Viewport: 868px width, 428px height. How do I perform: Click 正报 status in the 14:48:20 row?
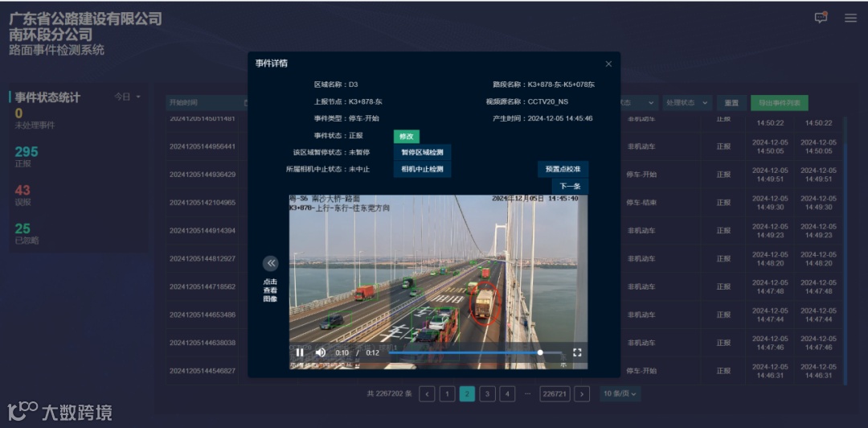point(723,258)
